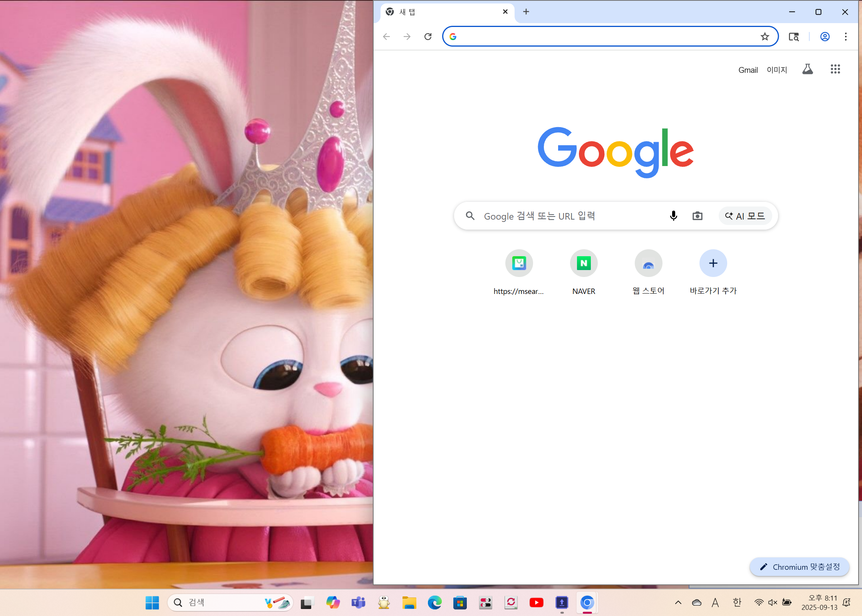Open the Wi-Fi network tray icon
Screen dimensions: 862x616
coord(759,603)
